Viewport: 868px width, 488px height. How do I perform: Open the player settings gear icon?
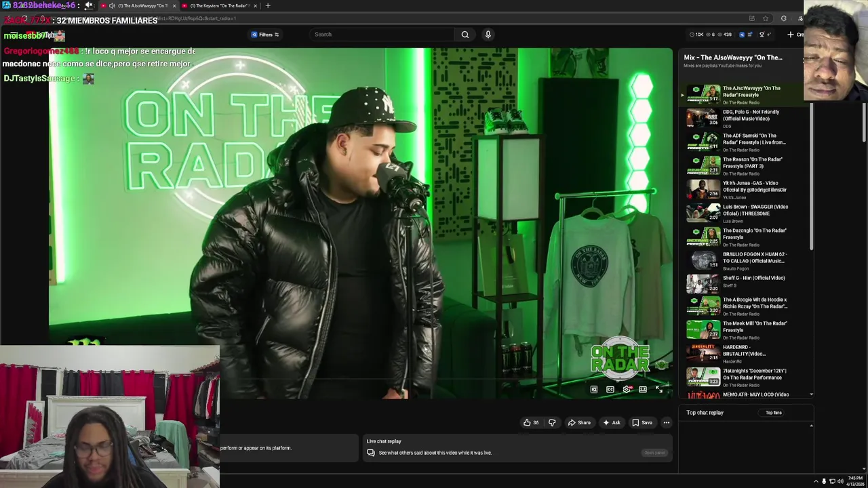627,390
